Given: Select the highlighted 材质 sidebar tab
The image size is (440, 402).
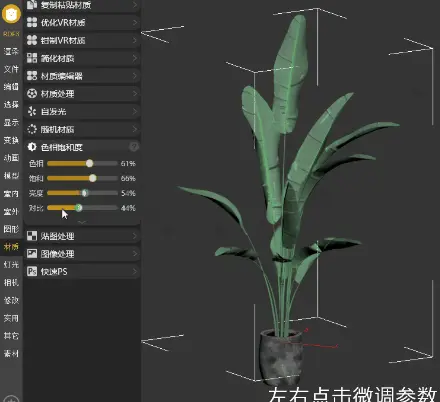Looking at the screenshot, I should [11, 247].
